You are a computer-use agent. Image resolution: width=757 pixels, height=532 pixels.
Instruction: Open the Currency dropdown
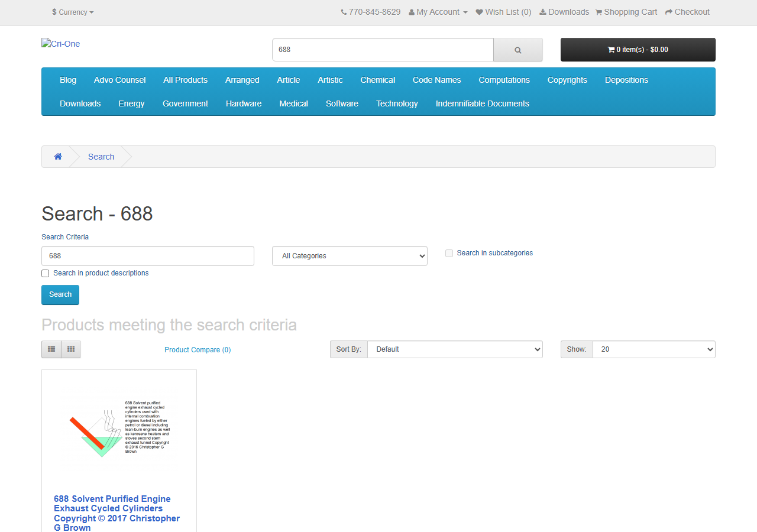click(73, 12)
